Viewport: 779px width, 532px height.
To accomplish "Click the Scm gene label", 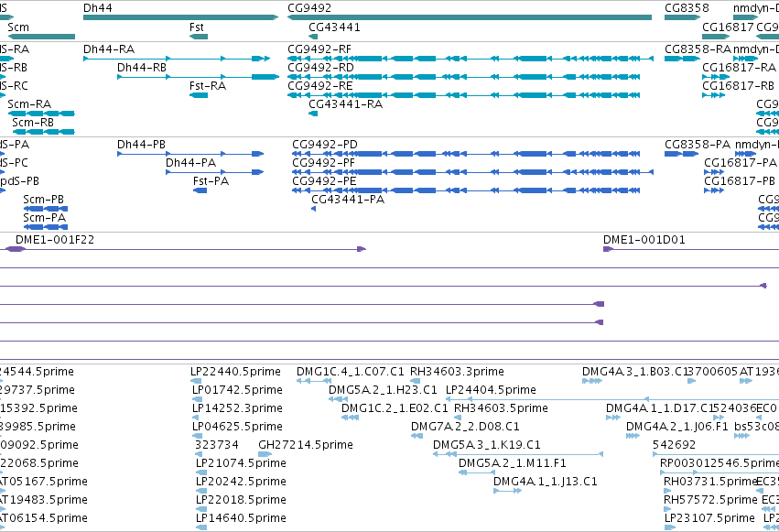I will pyautogui.click(x=18, y=27).
